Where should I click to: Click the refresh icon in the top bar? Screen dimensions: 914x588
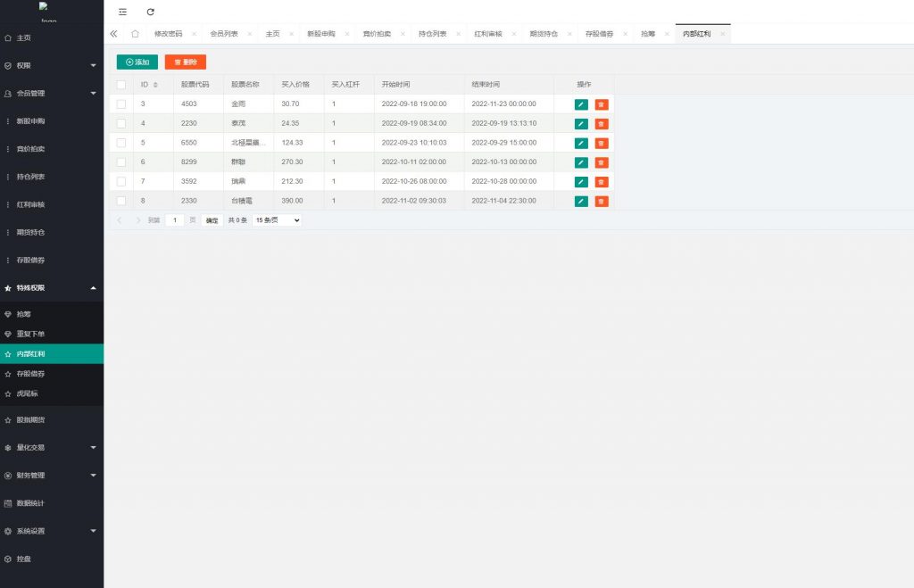[x=150, y=12]
